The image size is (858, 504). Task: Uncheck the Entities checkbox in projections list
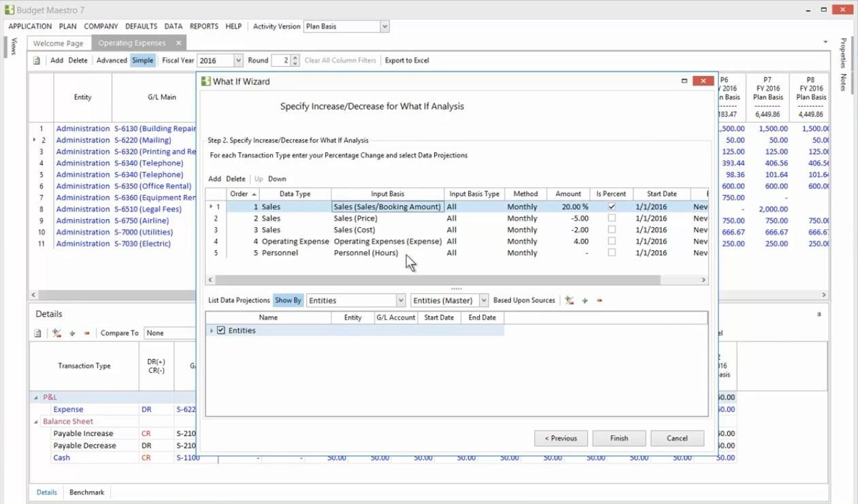(220, 331)
